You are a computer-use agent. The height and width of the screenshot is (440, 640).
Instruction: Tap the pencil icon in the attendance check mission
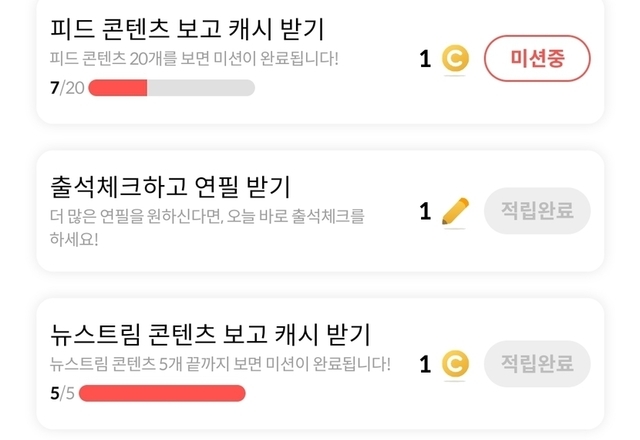tap(455, 211)
